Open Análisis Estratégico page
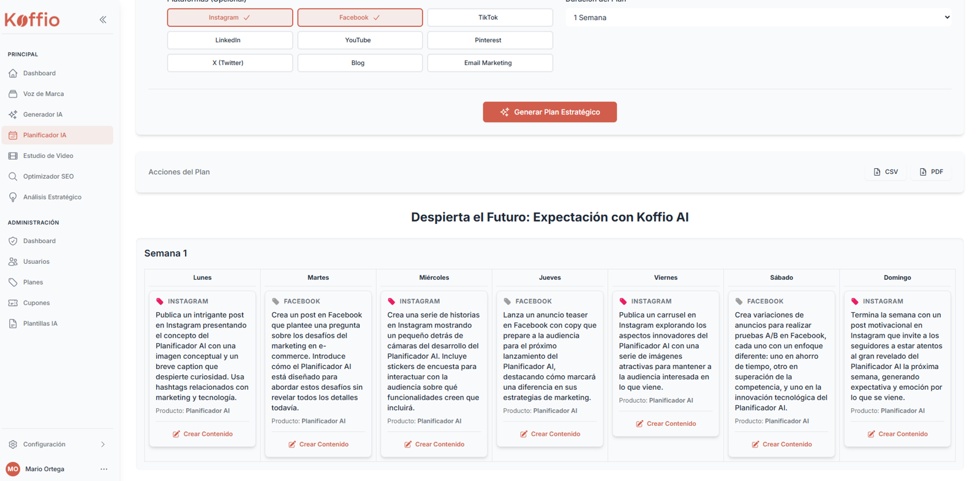This screenshot has width=980, height=481. pos(58,197)
